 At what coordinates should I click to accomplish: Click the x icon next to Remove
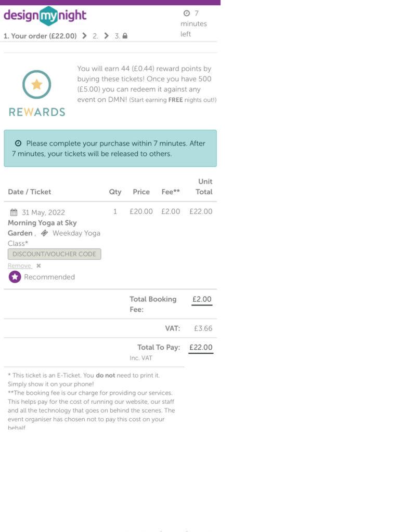click(x=38, y=265)
